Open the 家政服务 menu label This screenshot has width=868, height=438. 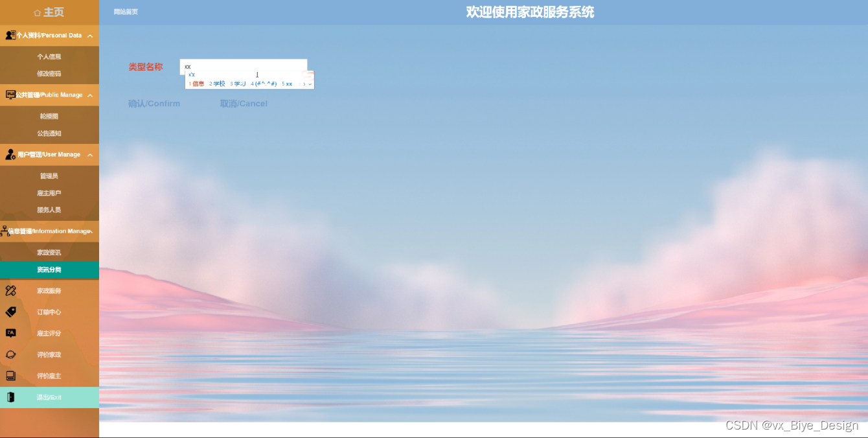click(49, 291)
